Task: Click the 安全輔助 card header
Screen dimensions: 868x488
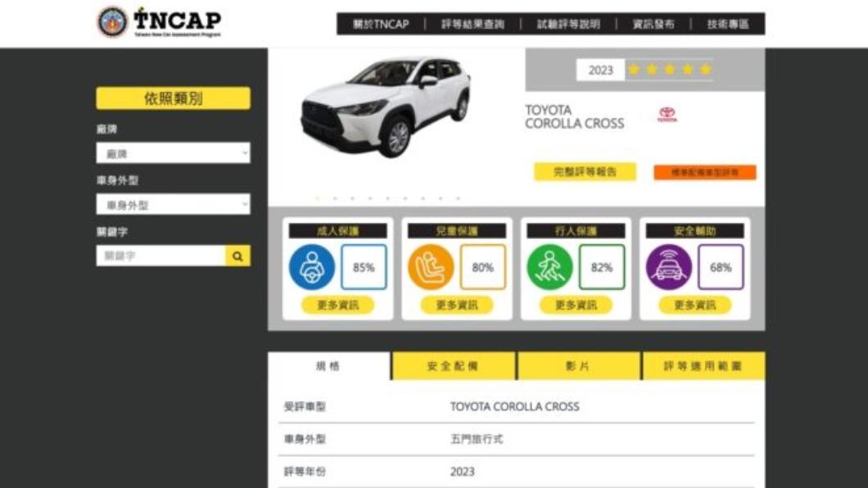Action: point(694,231)
